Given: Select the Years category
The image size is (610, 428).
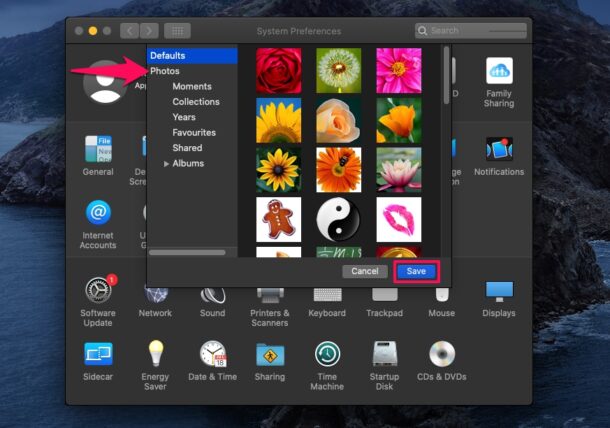Looking at the screenshot, I should coord(192,117).
